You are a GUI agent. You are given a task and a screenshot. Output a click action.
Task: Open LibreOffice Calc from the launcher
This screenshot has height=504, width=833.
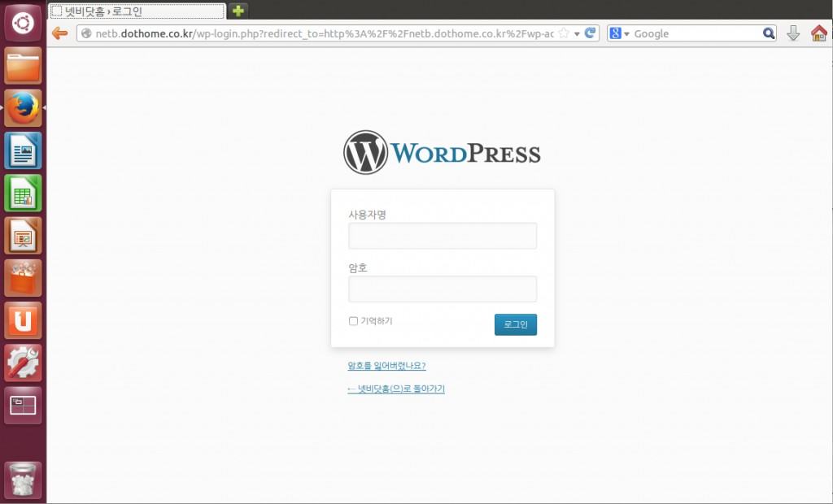tap(23, 193)
